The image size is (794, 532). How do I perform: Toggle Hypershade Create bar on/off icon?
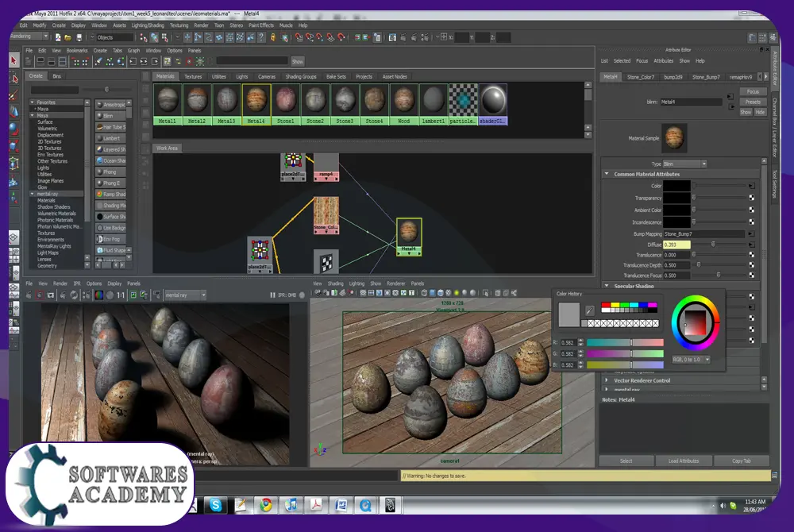tap(29, 62)
